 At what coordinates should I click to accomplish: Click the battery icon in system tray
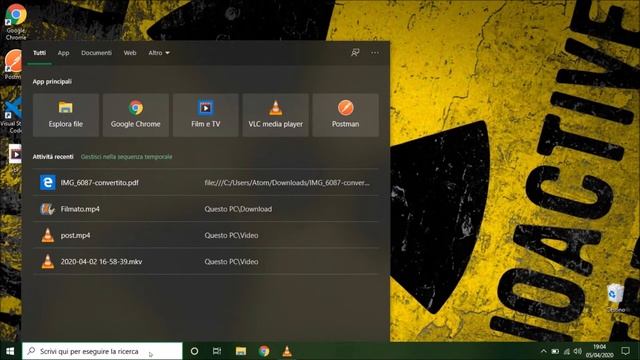(555, 351)
